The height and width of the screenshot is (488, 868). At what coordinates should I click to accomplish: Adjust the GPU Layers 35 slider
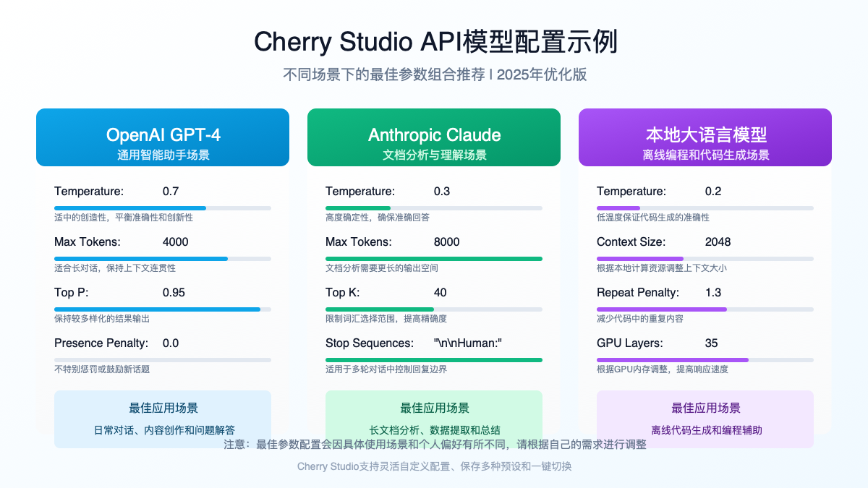pos(705,360)
